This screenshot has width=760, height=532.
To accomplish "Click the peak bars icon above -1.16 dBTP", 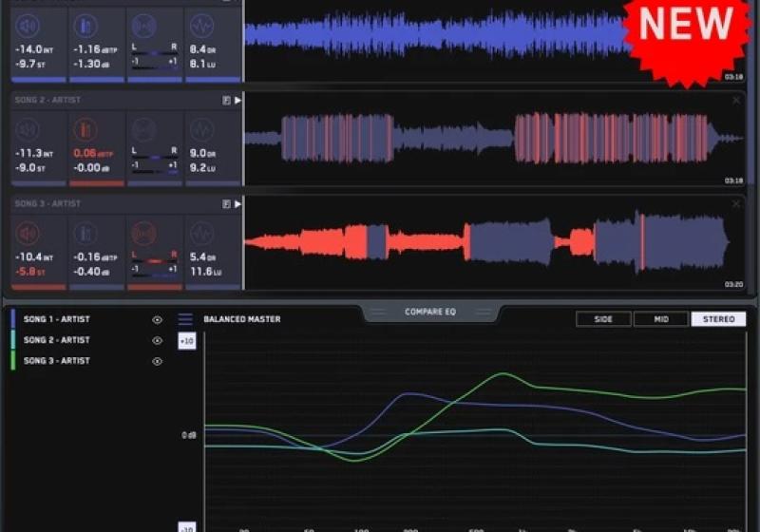I will click(x=85, y=26).
